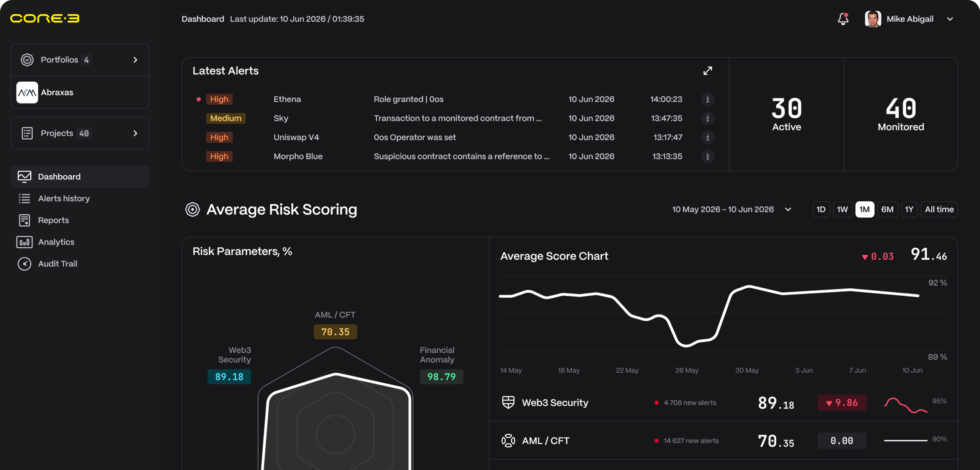Select the 1W time range
The height and width of the screenshot is (470, 980).
842,209
